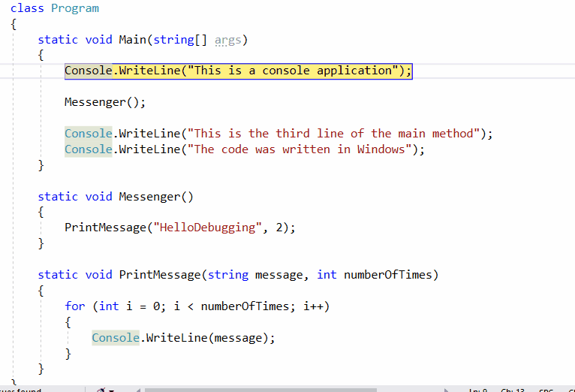575x392 pixels.
Task: Click the "The code was written in Windows" string
Action: tap(300, 149)
